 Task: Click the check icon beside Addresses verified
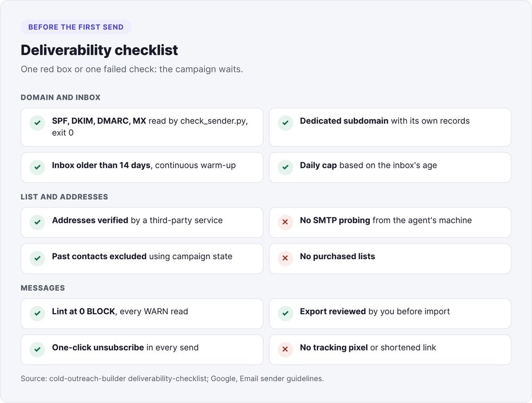click(37, 223)
